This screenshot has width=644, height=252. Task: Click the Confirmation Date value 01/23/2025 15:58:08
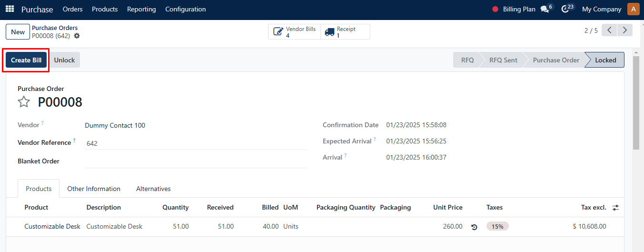click(x=416, y=125)
